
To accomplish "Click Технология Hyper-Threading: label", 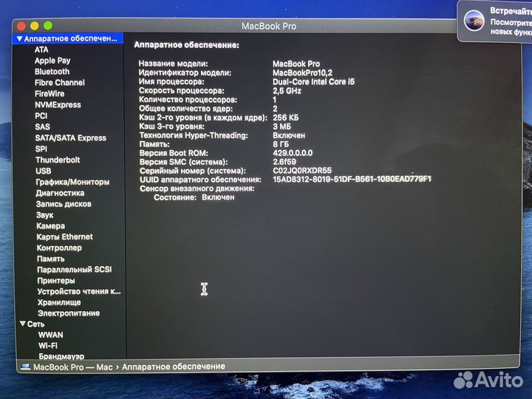I will 194,135.
